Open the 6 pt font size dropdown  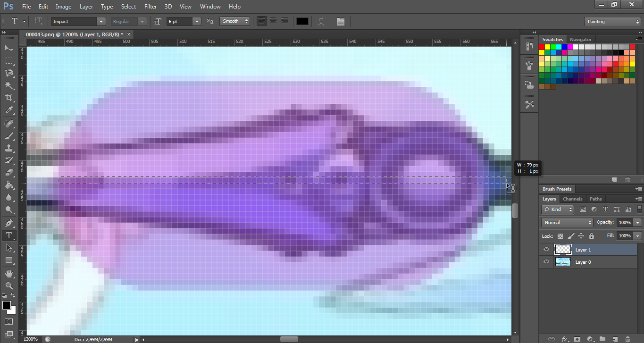click(197, 22)
